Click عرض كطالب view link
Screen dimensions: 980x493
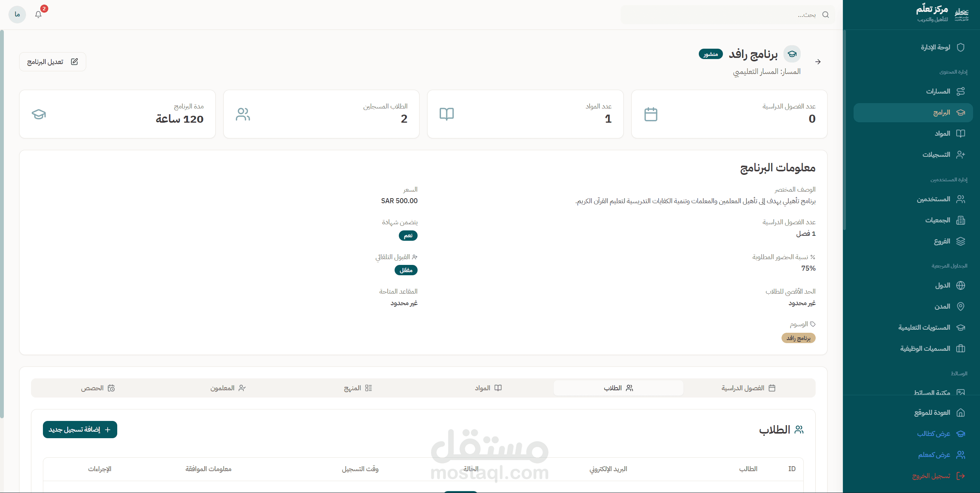(933, 434)
